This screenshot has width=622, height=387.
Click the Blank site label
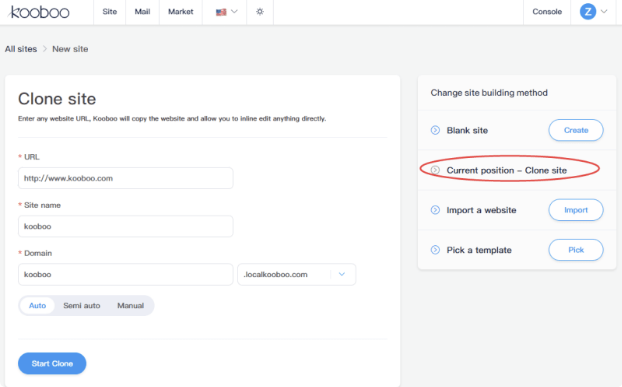pos(467,130)
